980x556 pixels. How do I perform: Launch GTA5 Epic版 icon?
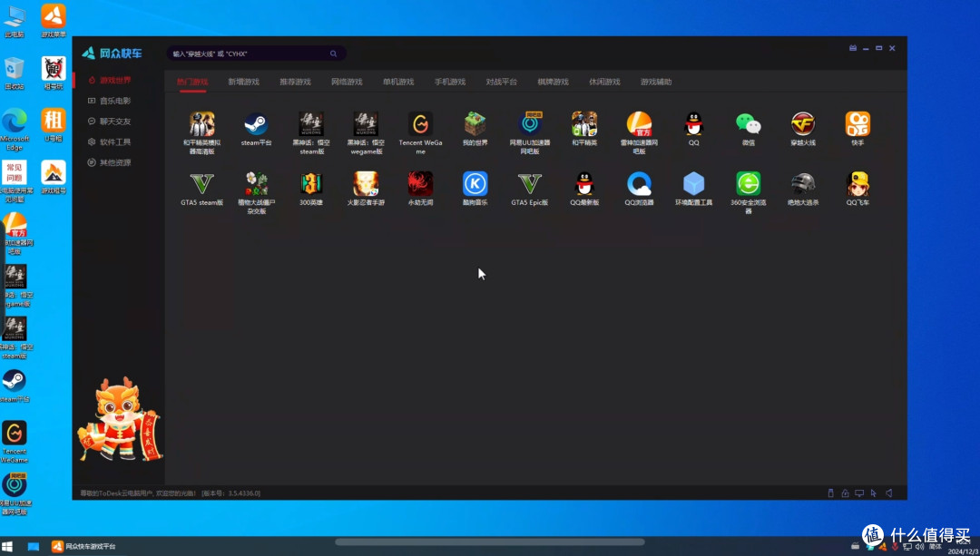click(530, 184)
